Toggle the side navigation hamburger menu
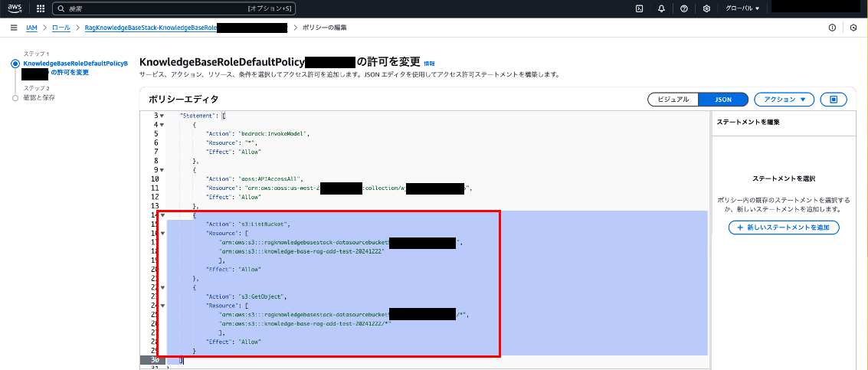 tap(14, 28)
